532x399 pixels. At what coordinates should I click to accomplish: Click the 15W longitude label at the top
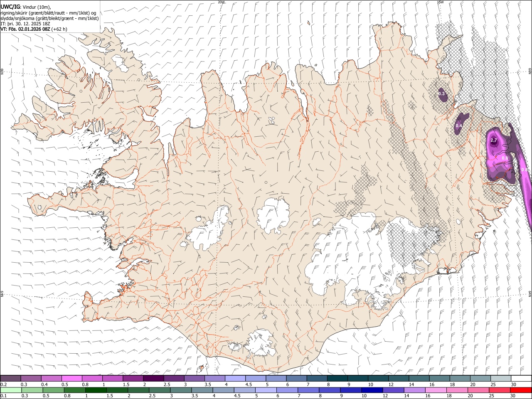440,2
